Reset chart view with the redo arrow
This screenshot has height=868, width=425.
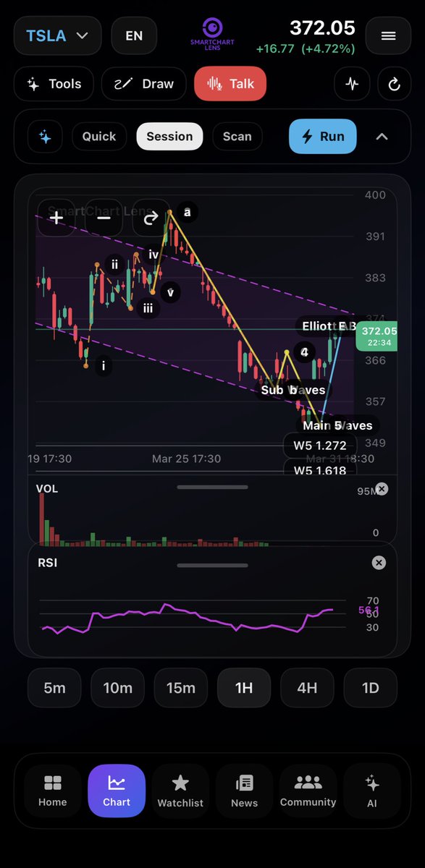point(151,217)
